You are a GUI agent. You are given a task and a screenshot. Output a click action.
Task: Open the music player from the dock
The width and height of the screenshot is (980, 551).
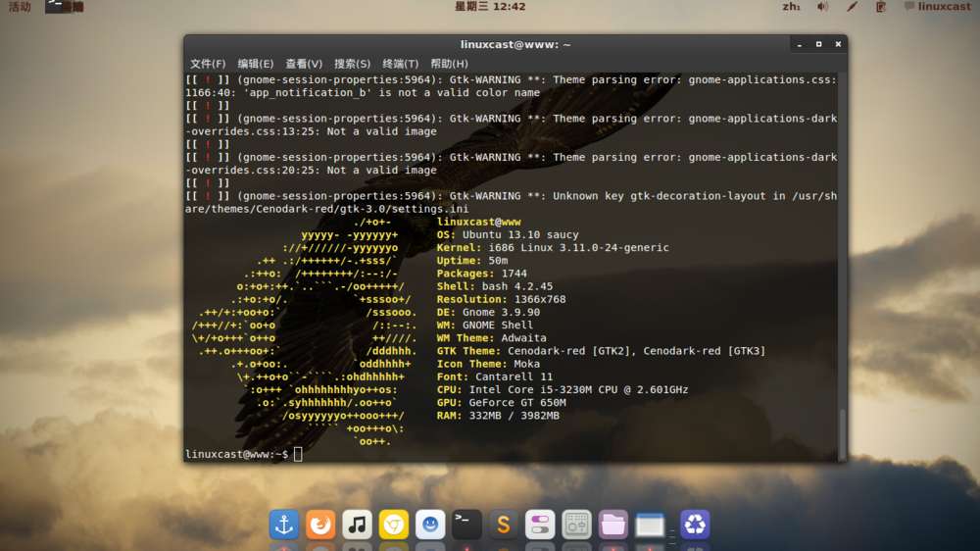pos(357,525)
